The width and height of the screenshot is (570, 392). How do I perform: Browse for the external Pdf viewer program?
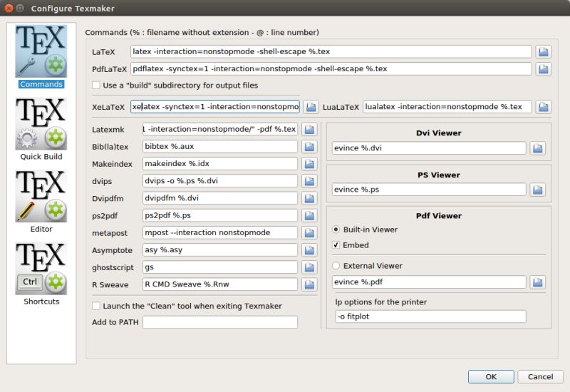pos(538,282)
